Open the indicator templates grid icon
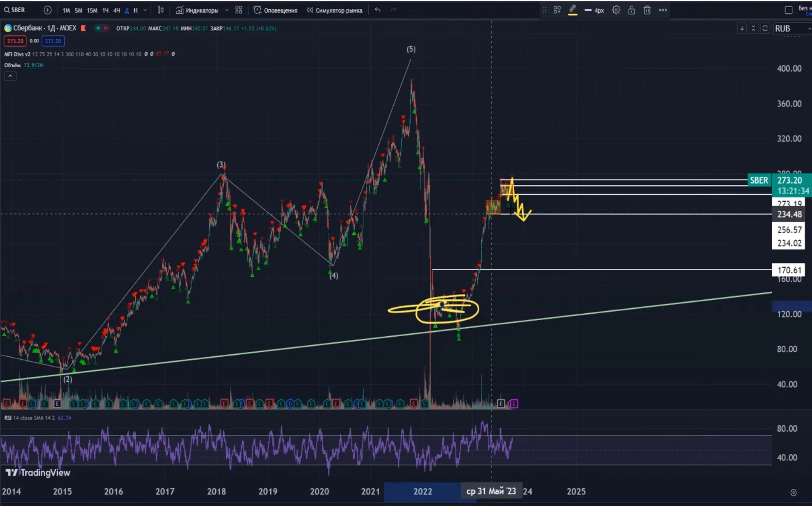Viewport: 812px width, 506px height. (239, 10)
